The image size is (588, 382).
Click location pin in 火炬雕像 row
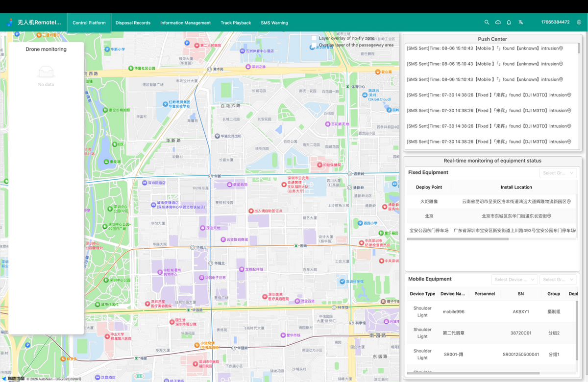click(569, 201)
